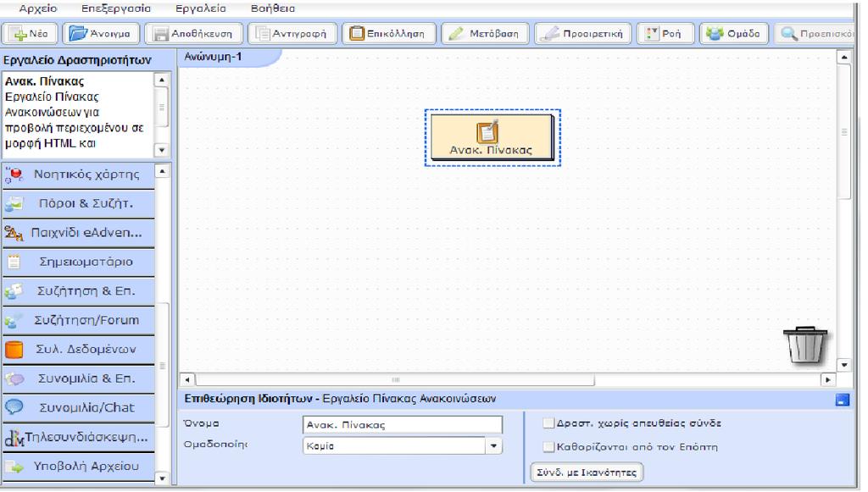868x492 pixels.
Task: Save with the Αποθήκευση button
Action: pos(193,34)
